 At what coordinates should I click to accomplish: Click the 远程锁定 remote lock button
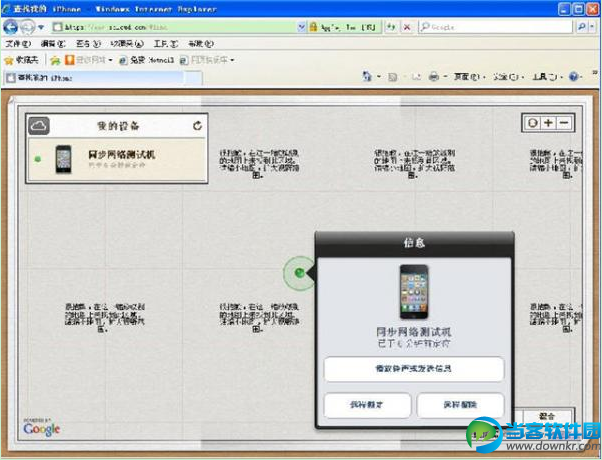coord(367,405)
